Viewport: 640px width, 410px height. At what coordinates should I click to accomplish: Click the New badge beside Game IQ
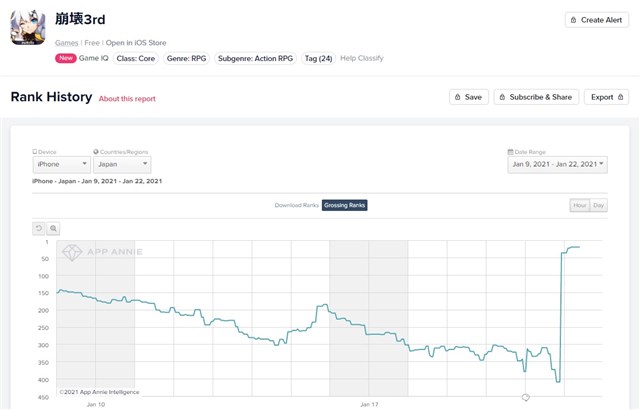[x=66, y=58]
